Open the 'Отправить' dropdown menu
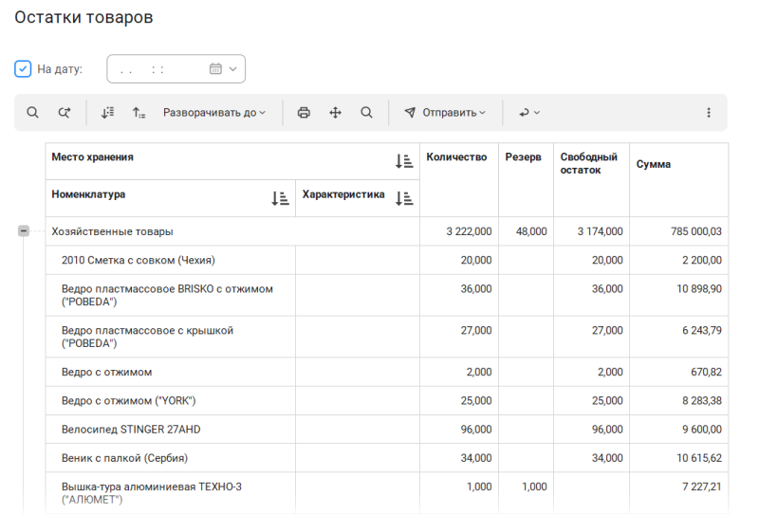 [x=445, y=113]
